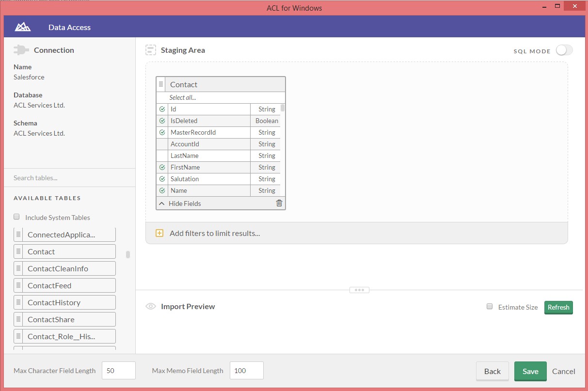Click the plus icon to add filters
Image resolution: width=588 pixels, height=391 pixels.
159,233
